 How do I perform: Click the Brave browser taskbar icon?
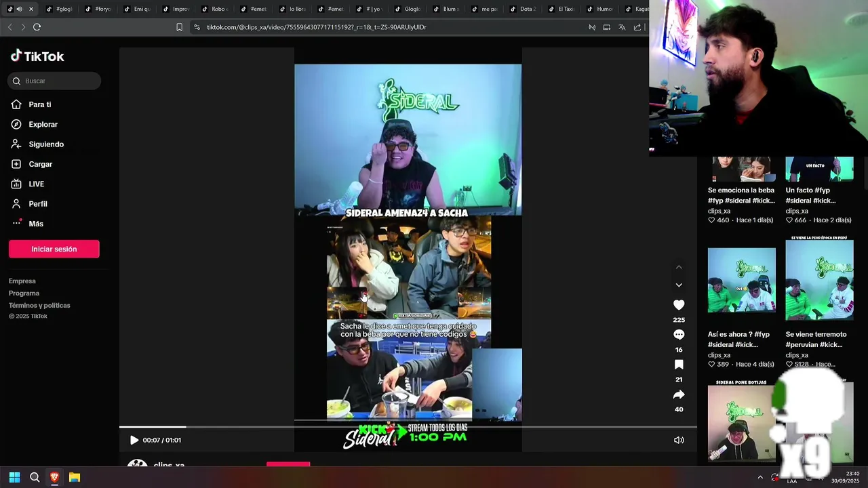point(54,477)
